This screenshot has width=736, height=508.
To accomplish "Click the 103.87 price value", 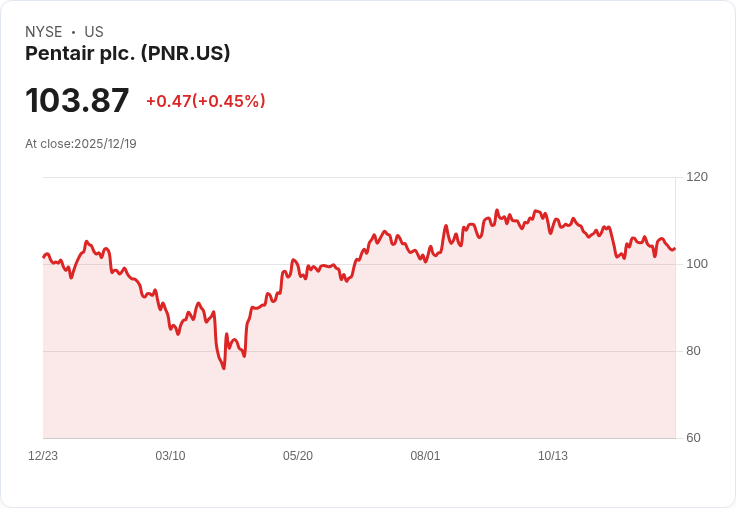I will (77, 100).
